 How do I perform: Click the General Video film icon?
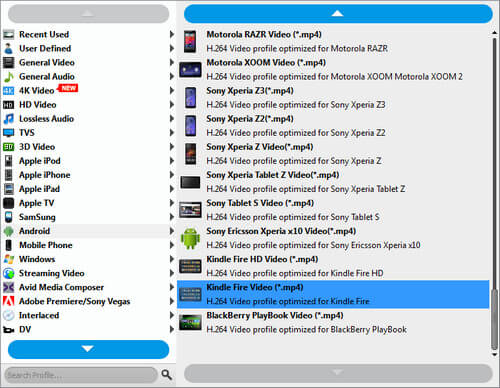9,62
